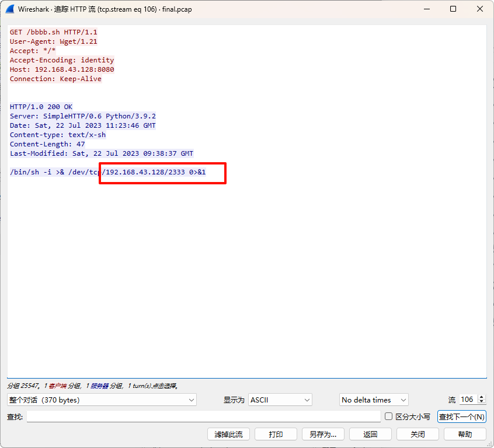Image resolution: width=494 pixels, height=448 pixels.
Task: Click the Accept-Encoding: identity line
Action: click(x=62, y=60)
